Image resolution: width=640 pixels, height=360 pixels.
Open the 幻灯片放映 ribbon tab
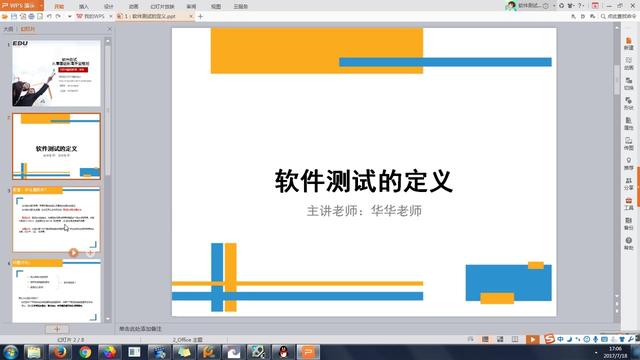click(162, 7)
